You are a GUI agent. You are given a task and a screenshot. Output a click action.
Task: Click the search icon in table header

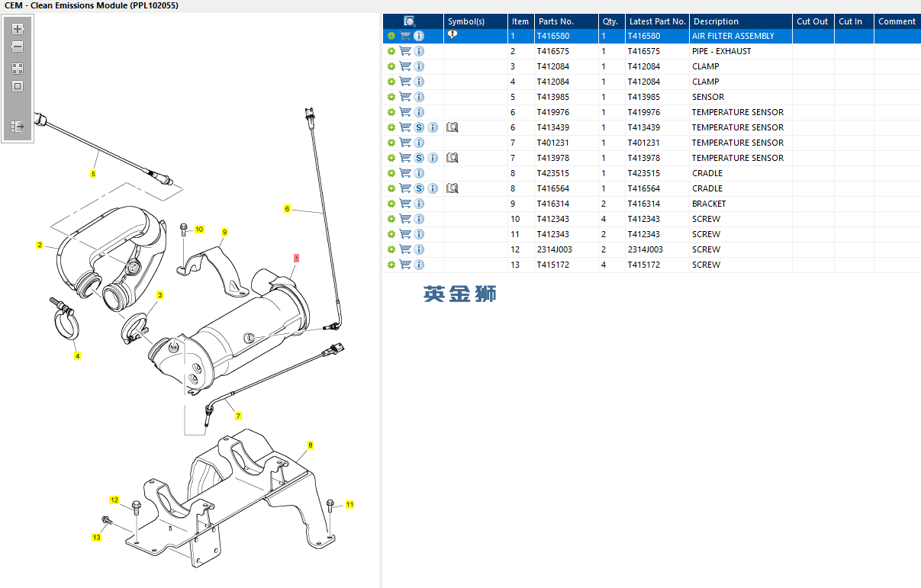click(x=410, y=21)
